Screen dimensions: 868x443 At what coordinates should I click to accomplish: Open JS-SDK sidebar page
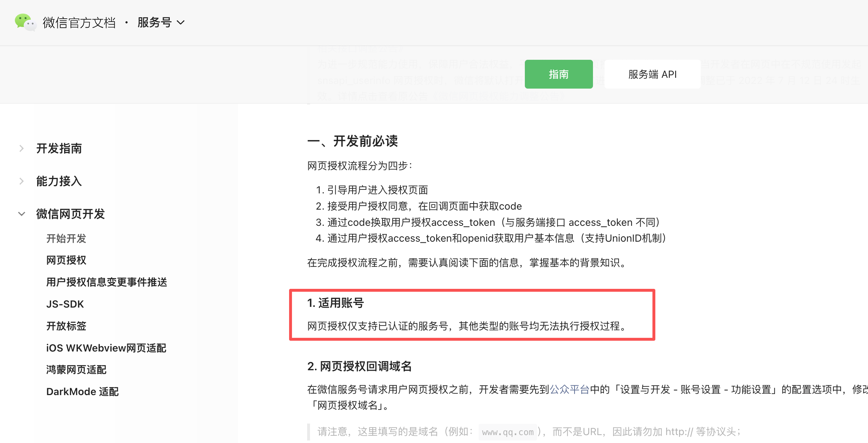pyautogui.click(x=65, y=304)
